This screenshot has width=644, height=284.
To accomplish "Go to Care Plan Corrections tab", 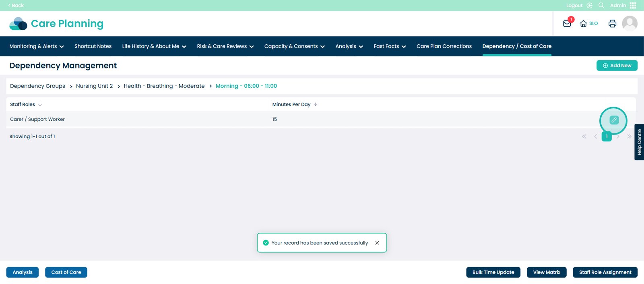I will [444, 46].
